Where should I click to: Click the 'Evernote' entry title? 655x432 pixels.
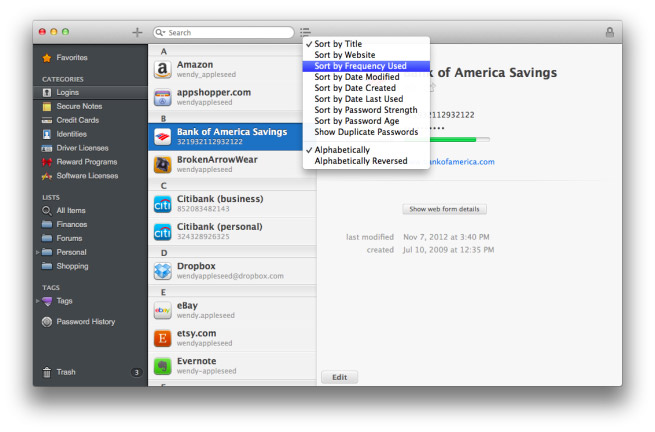coord(197,361)
